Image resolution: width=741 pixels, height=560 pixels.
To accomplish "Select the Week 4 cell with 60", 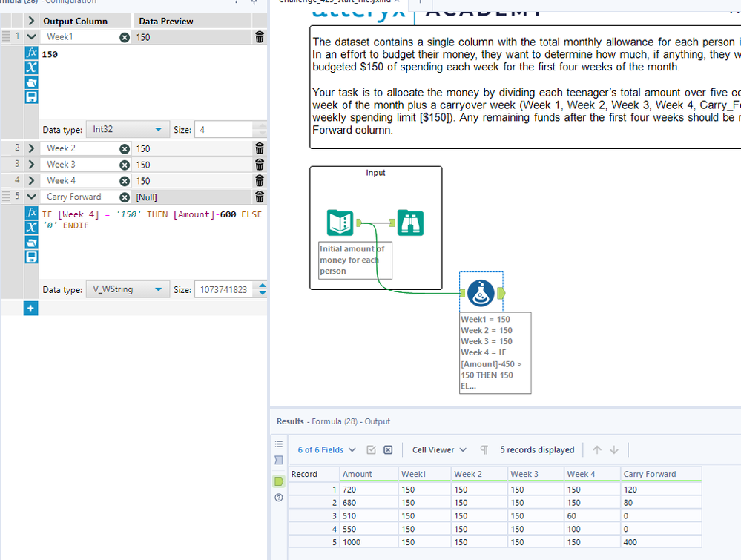I will tap(592, 516).
